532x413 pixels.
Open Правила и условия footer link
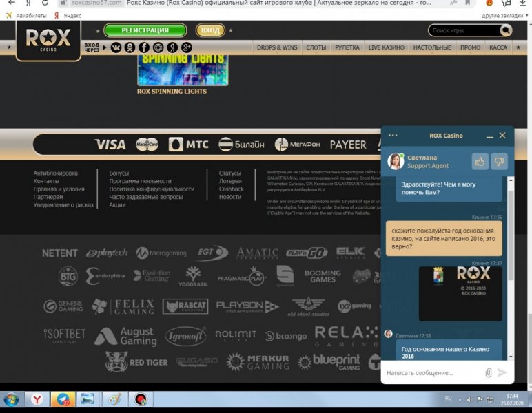click(59, 189)
